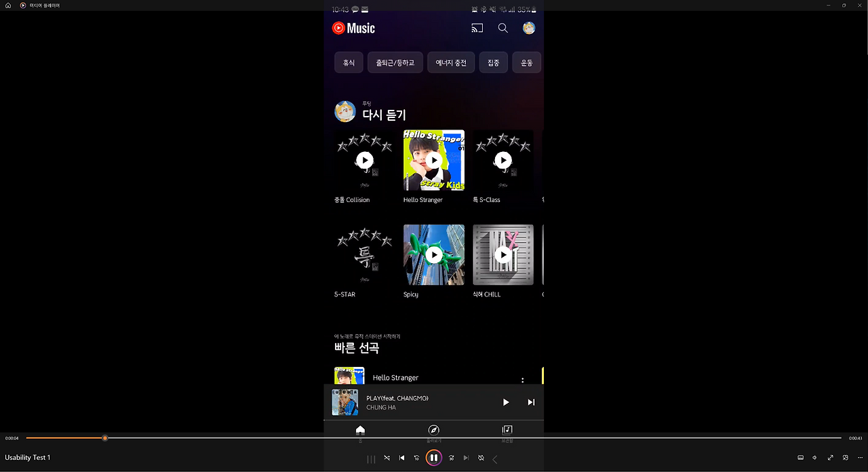Select Hello Stranger in the quick picks list
Viewport: 868px width, 472px height.
[395, 378]
